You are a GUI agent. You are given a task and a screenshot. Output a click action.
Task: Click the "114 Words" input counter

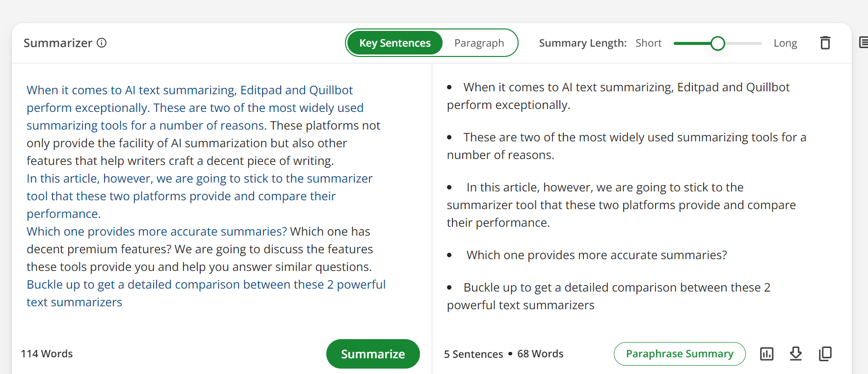(47, 354)
